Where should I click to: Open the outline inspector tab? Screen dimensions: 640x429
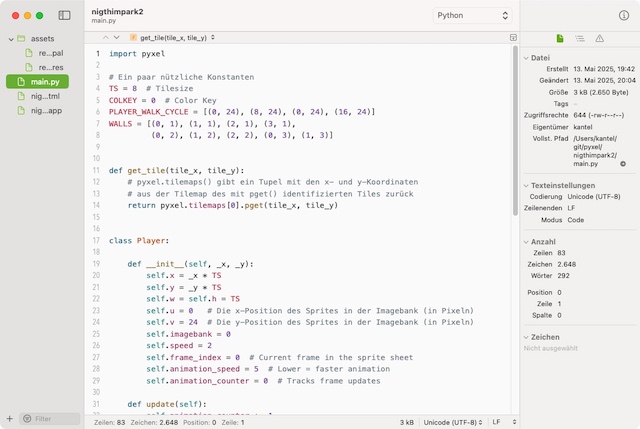[x=580, y=38]
